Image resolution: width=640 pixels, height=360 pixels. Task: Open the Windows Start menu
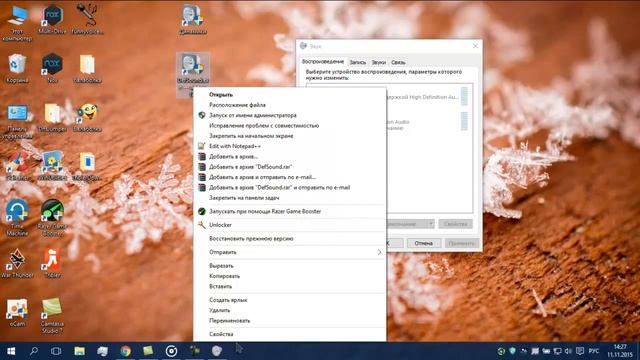[x=11, y=351]
